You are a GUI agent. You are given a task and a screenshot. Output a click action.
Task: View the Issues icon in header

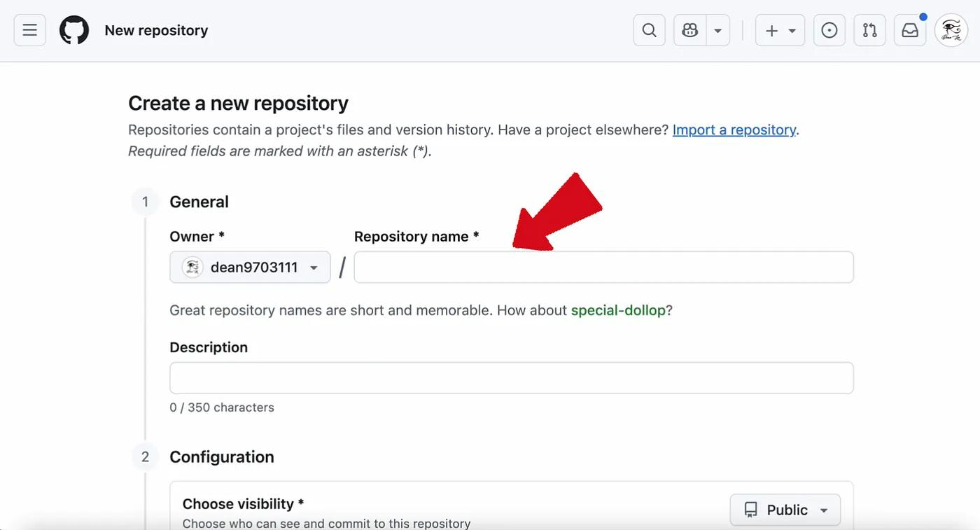pyautogui.click(x=829, y=31)
